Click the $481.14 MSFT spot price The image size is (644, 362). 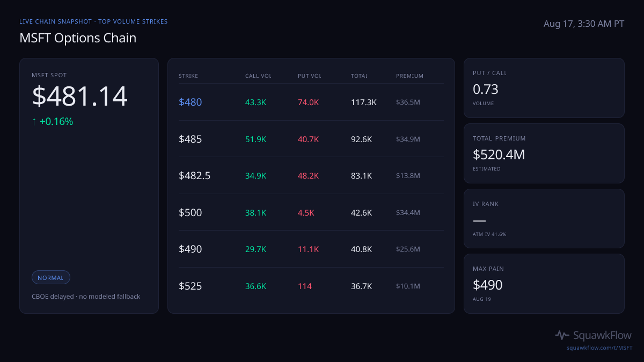[80, 97]
